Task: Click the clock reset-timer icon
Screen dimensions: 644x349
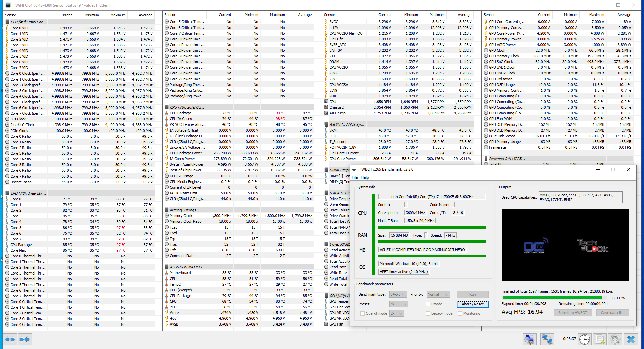Action: coord(585,339)
